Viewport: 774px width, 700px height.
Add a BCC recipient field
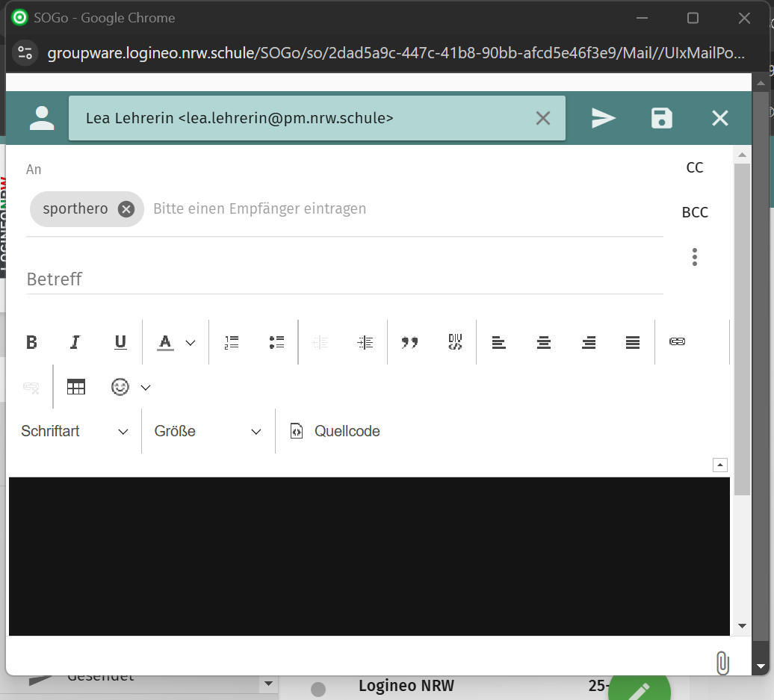pyautogui.click(x=695, y=212)
